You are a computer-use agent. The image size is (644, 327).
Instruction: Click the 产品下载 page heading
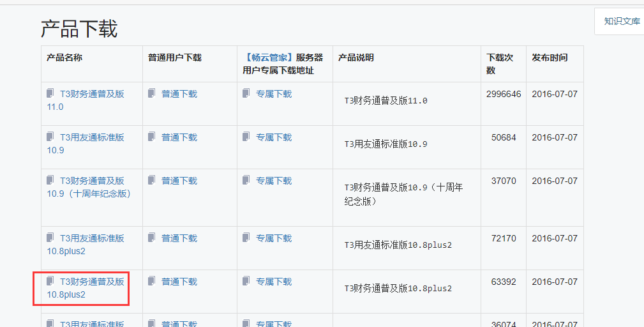tap(79, 29)
